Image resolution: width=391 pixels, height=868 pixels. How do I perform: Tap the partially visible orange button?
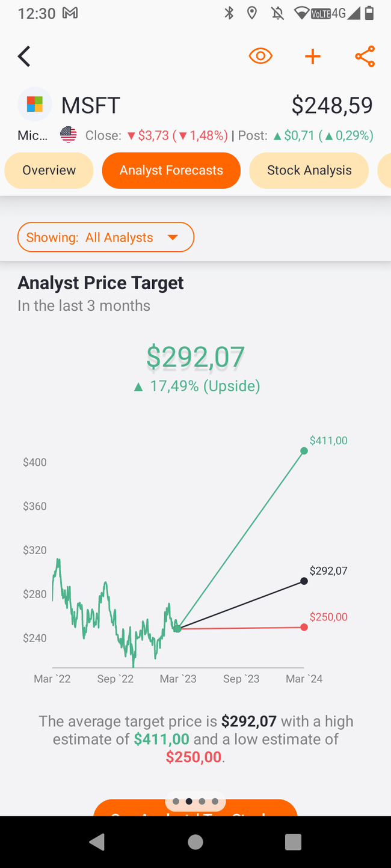[x=120, y=809]
